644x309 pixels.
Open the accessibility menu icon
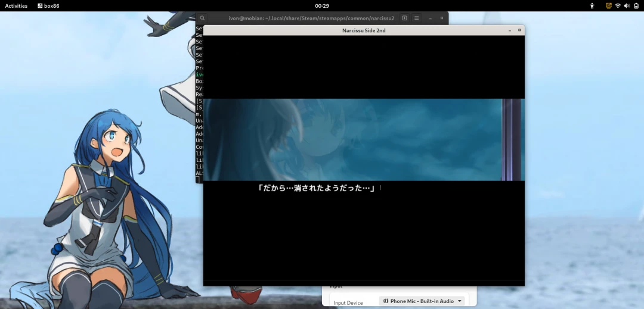pyautogui.click(x=592, y=6)
